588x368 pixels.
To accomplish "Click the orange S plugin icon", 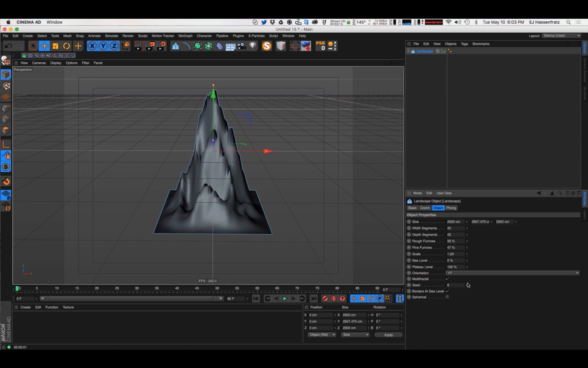I will click(x=267, y=46).
